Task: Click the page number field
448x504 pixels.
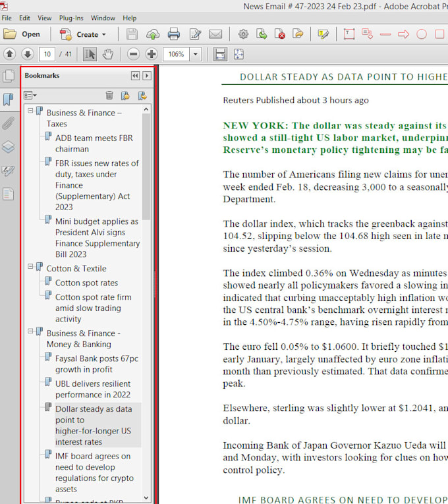Action: (47, 54)
